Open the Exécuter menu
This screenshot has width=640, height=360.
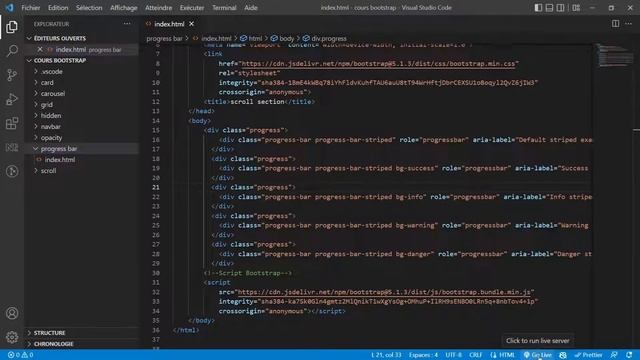click(x=192, y=8)
